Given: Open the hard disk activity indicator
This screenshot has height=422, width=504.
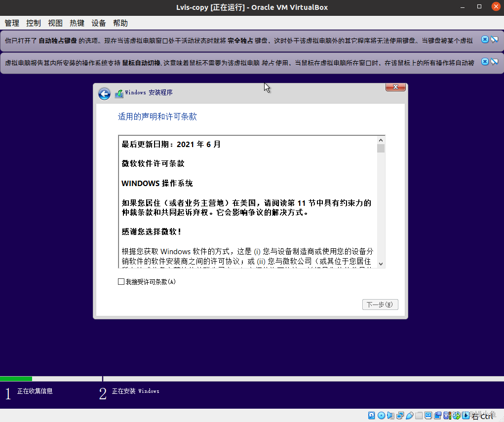Looking at the screenshot, I should tap(371, 415).
